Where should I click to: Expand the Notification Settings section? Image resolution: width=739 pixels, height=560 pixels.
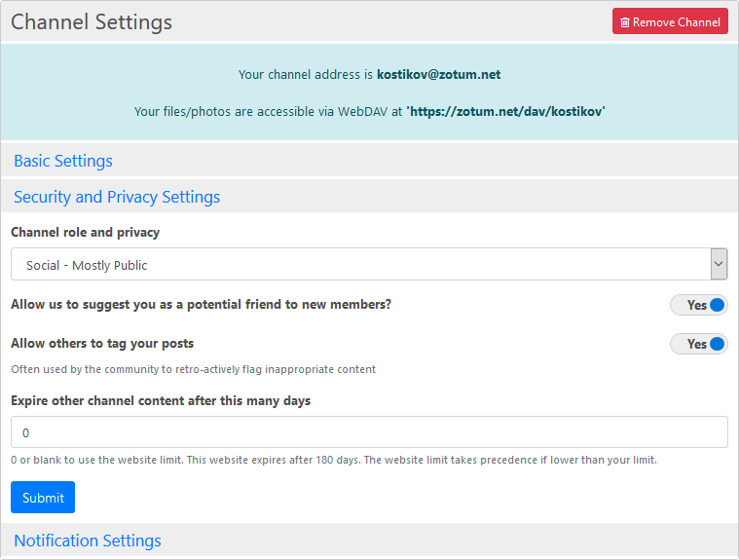pos(88,541)
